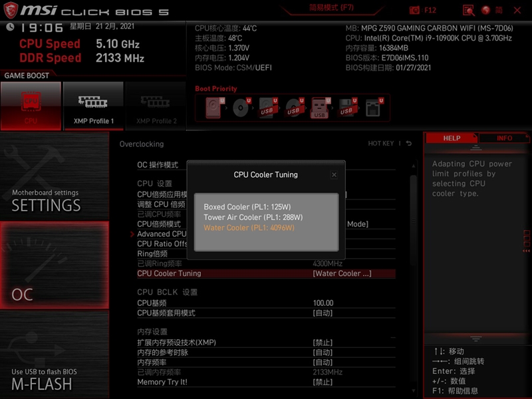Screen dimensions: 532x399
Task: Open the CPU Cooler Tuning [Water Cooler ...] value
Action: [x=342, y=273]
